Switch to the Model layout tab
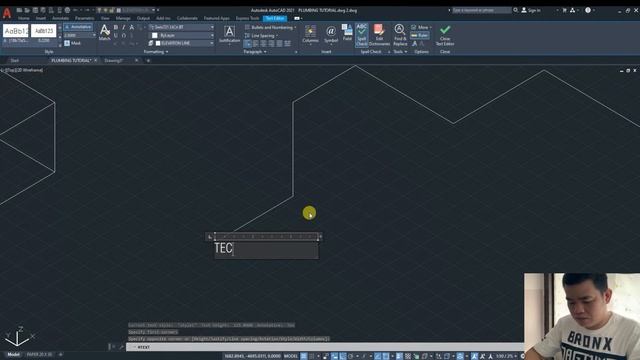Viewport: 640px width, 360px height. 13,355
